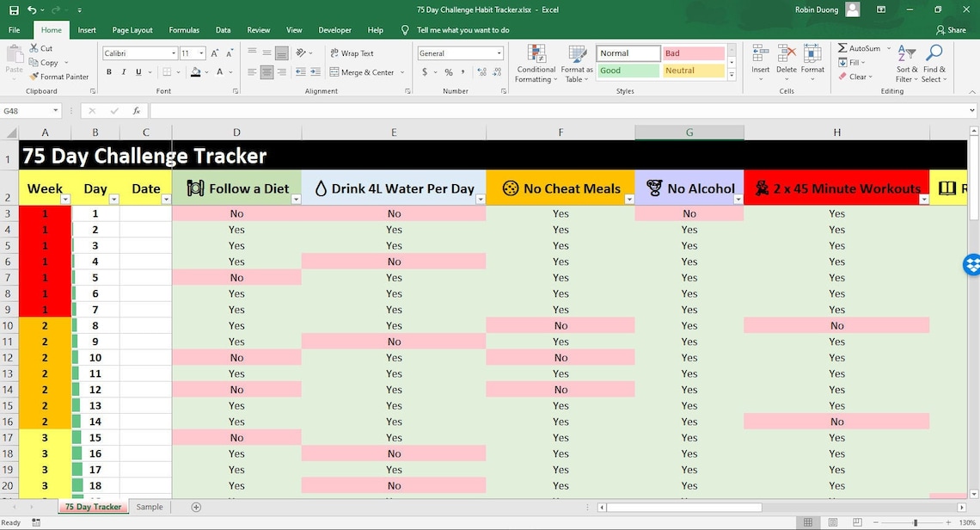Viewport: 980px width, 530px height.
Task: Click the zoom slider handle
Action: pos(916,522)
